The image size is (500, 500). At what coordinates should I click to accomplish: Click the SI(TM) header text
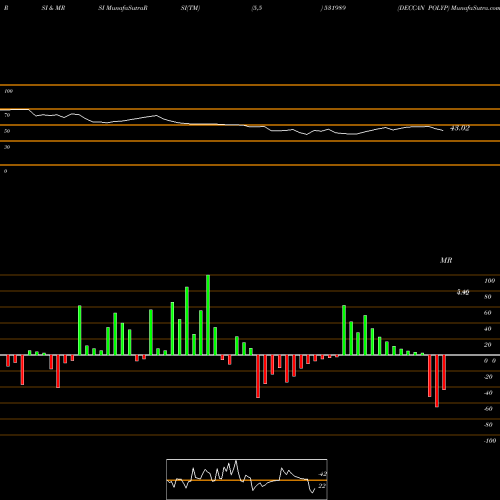point(190,8)
